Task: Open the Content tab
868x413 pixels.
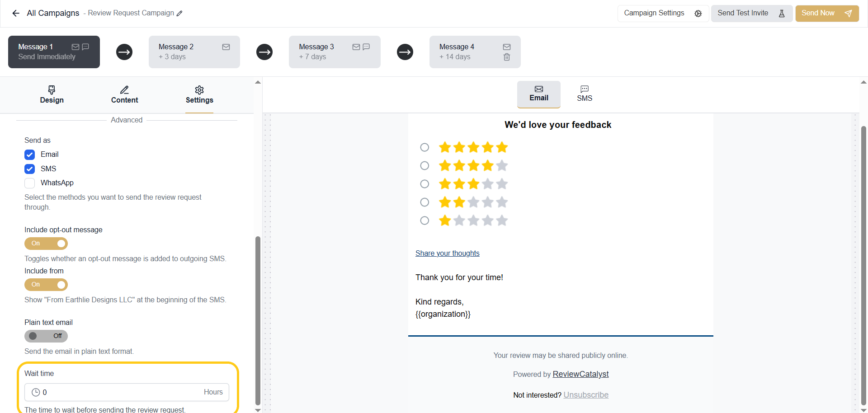Action: [x=124, y=94]
